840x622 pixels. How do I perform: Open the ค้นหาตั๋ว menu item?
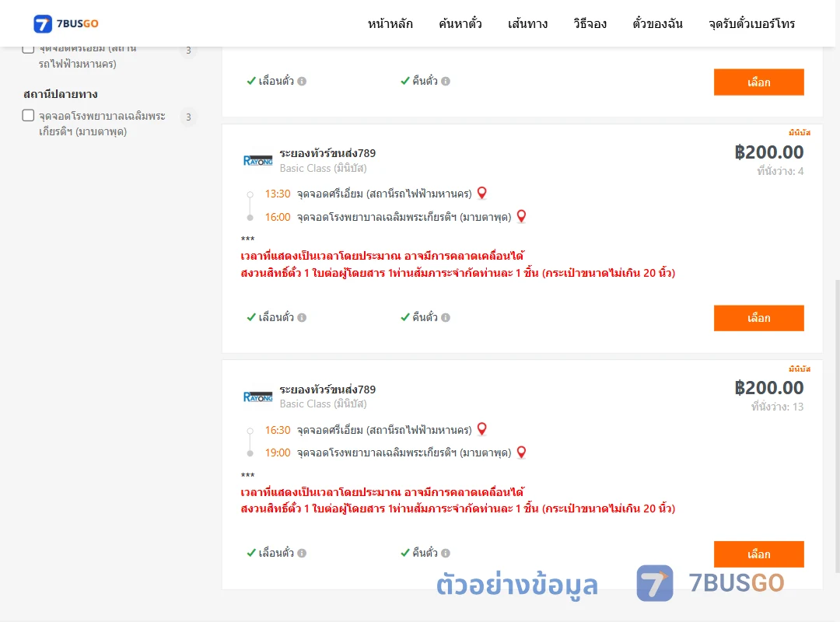(x=460, y=23)
